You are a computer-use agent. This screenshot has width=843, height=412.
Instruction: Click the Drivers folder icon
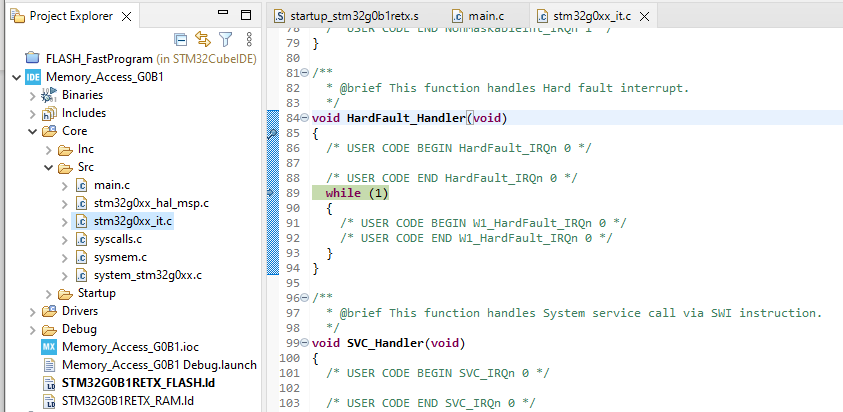tap(49, 311)
